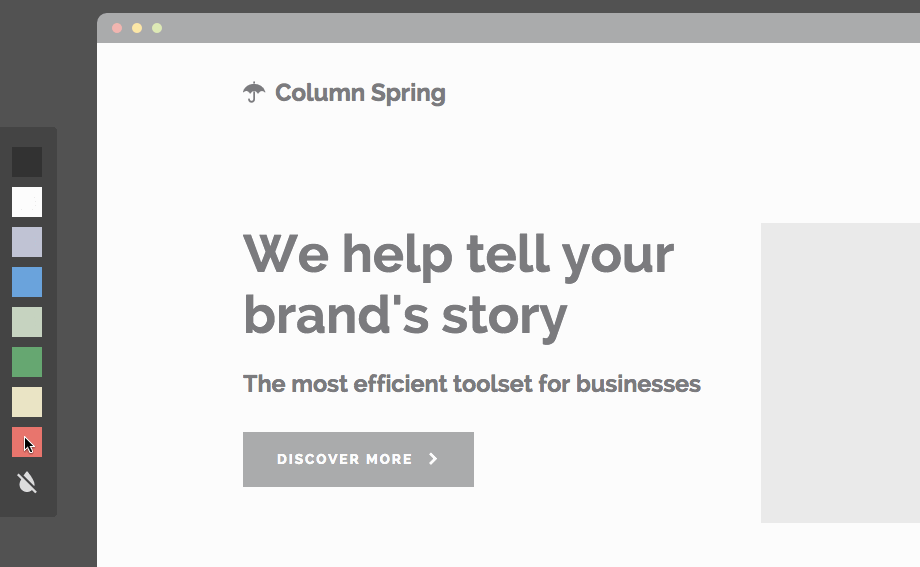Toggle the no-color crossed droplet icon
Screen dimensions: 920x567
tap(27, 482)
